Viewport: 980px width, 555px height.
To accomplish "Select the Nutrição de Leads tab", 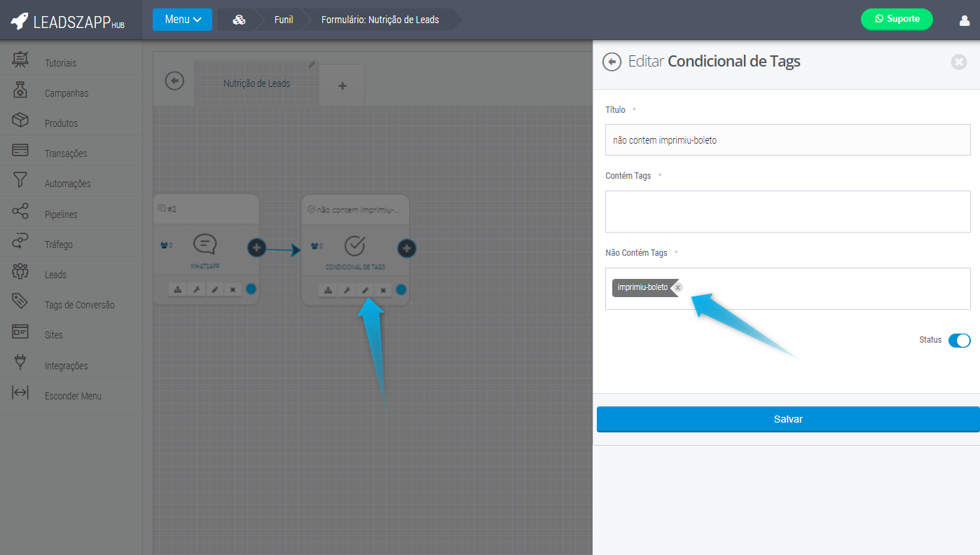I will pos(256,83).
